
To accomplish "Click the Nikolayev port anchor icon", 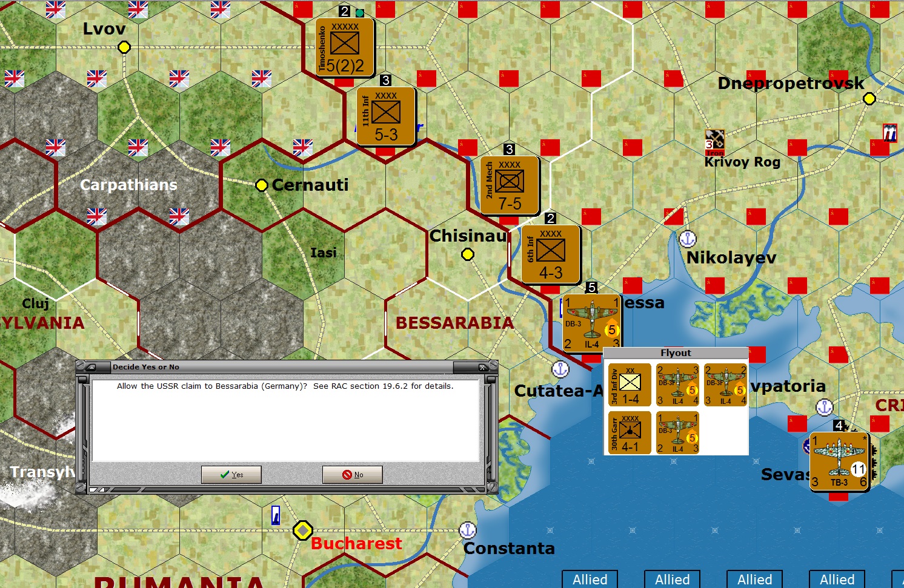I will tap(688, 239).
